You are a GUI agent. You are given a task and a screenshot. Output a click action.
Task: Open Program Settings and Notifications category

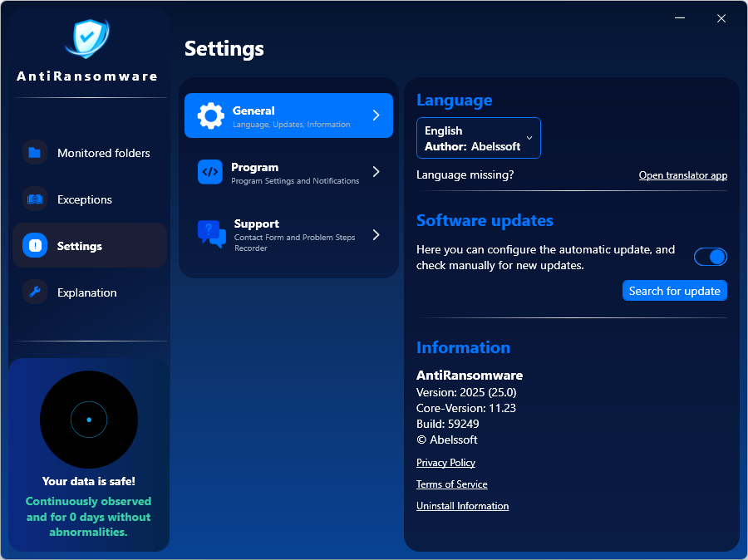click(x=288, y=172)
